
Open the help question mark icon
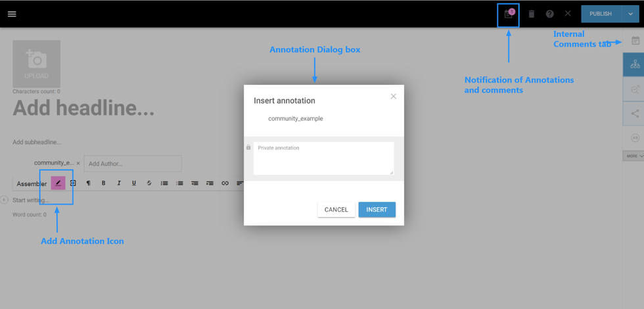tap(550, 14)
